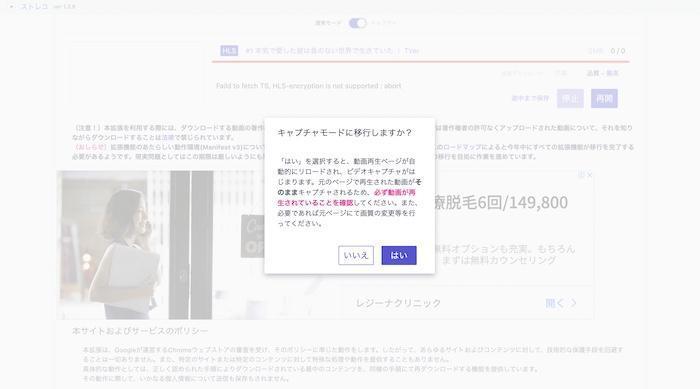700x389 pixels.
Task: Click the woman photo in the advertisement
Action: coord(134,245)
